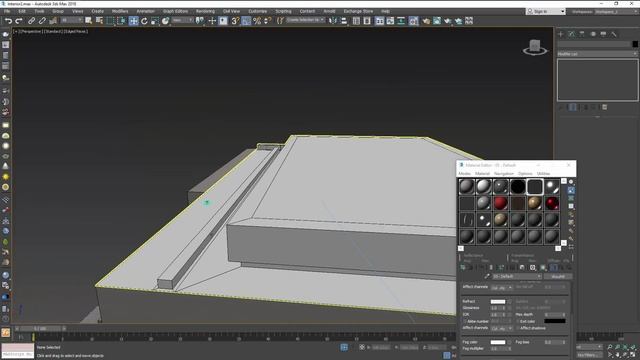Toggle the Exit color checkbox

click(518, 321)
